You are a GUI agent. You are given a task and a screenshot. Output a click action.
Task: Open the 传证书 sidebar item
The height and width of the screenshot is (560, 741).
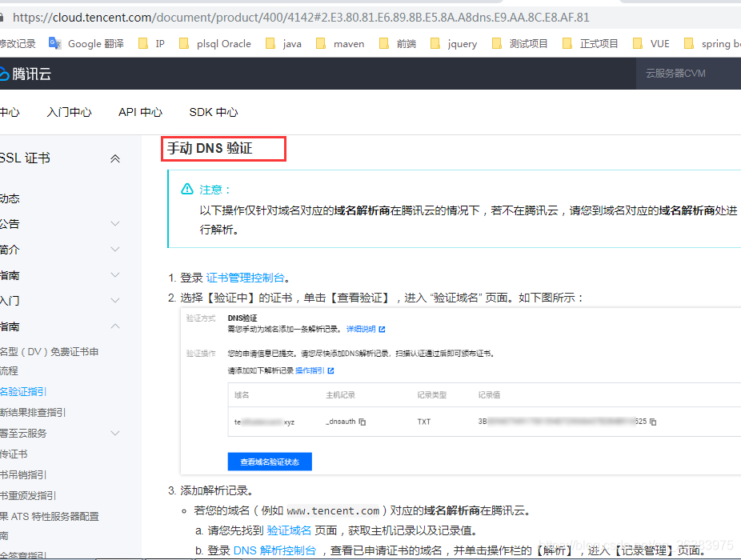14,454
